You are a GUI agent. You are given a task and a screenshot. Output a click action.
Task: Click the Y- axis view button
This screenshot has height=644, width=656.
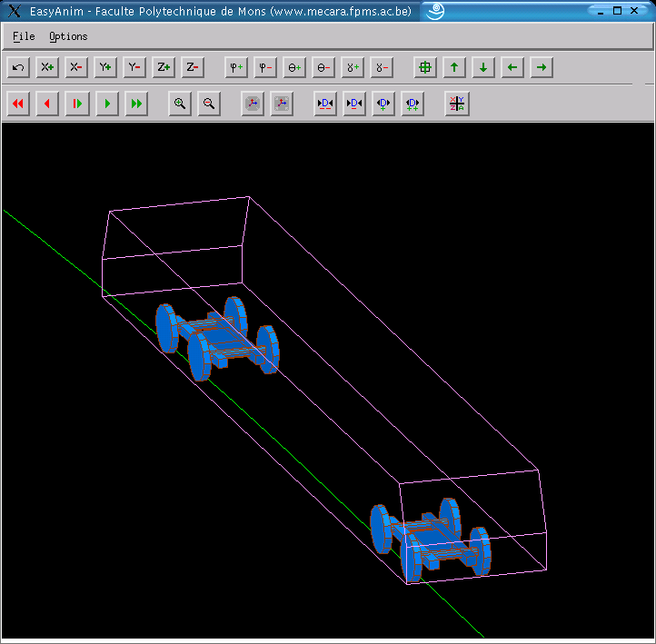point(134,67)
